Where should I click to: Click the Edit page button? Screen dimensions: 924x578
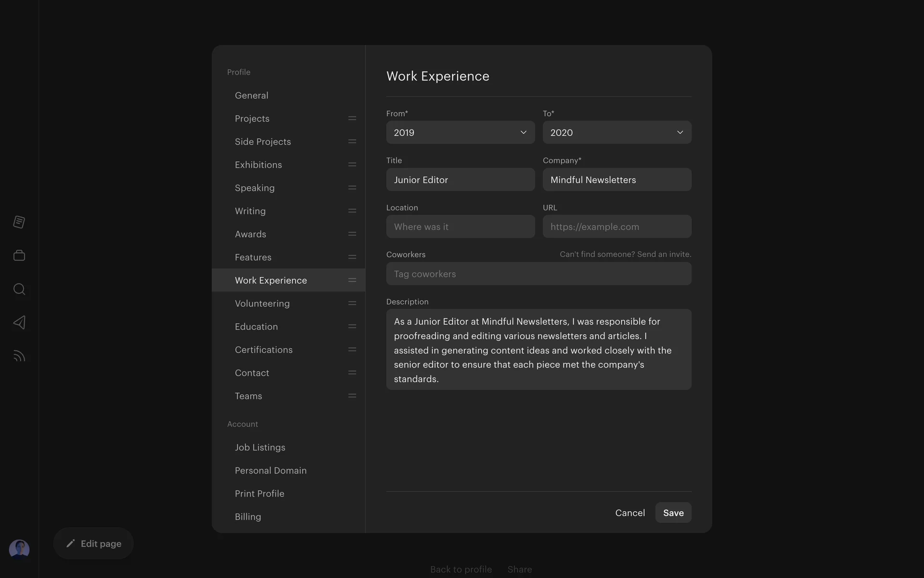[x=93, y=543]
